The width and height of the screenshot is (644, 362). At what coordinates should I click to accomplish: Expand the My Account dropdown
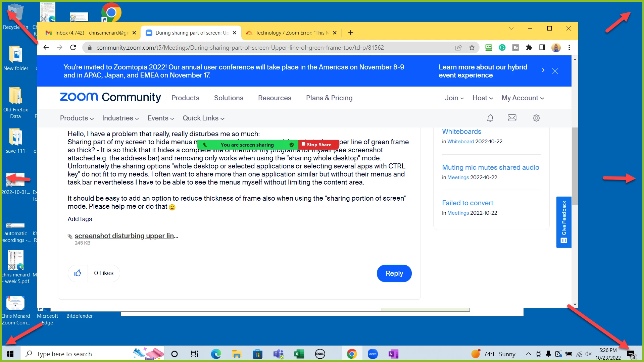[523, 98]
